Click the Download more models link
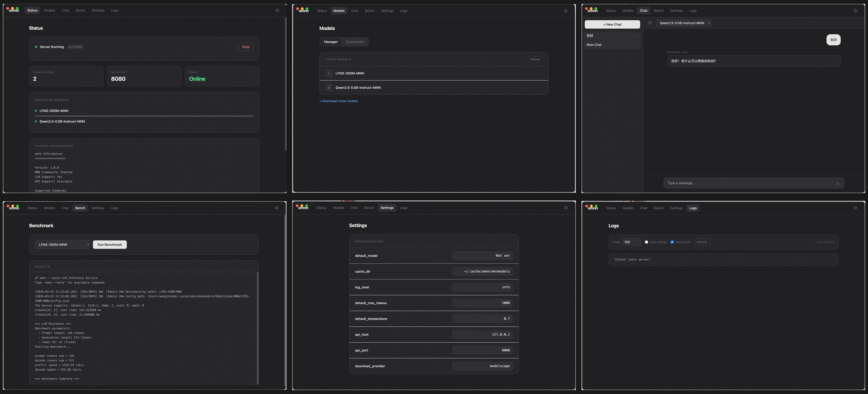Viewport: 868px width, 394px height. coord(338,101)
